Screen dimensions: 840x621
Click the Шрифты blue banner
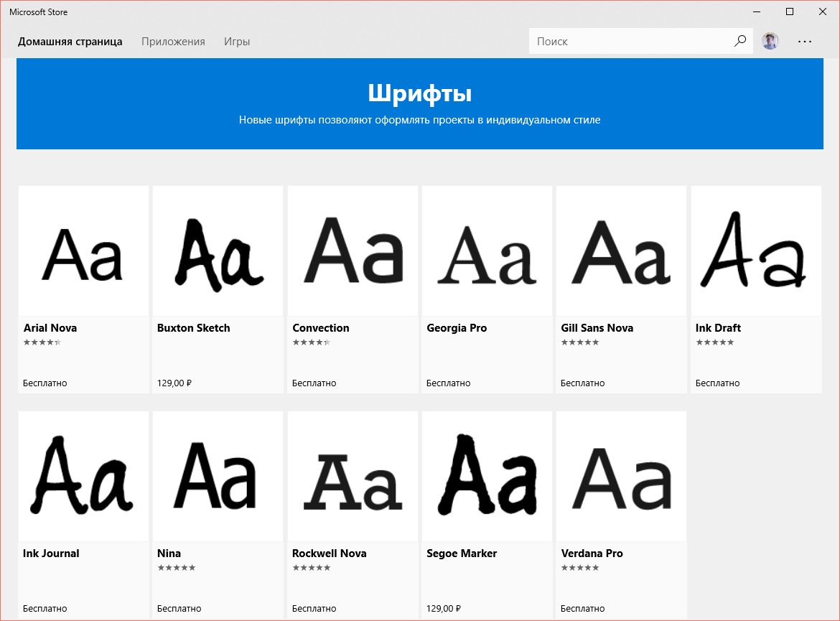click(420, 104)
